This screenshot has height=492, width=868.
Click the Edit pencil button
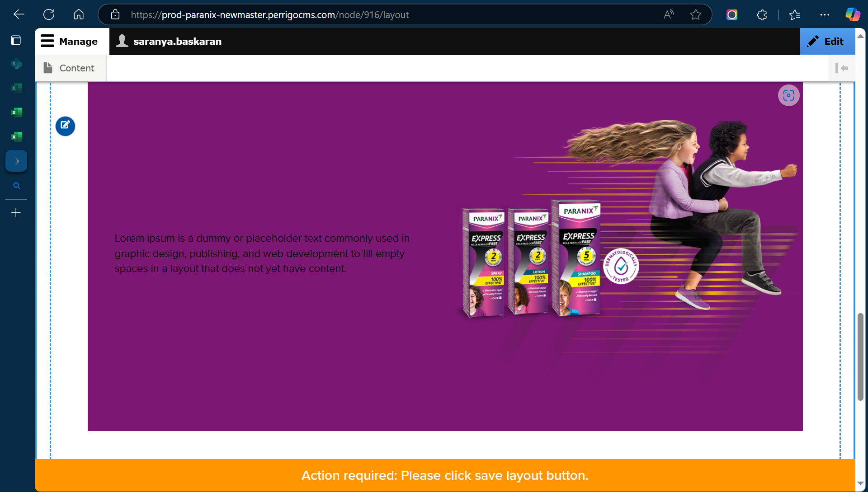pyautogui.click(x=827, y=41)
